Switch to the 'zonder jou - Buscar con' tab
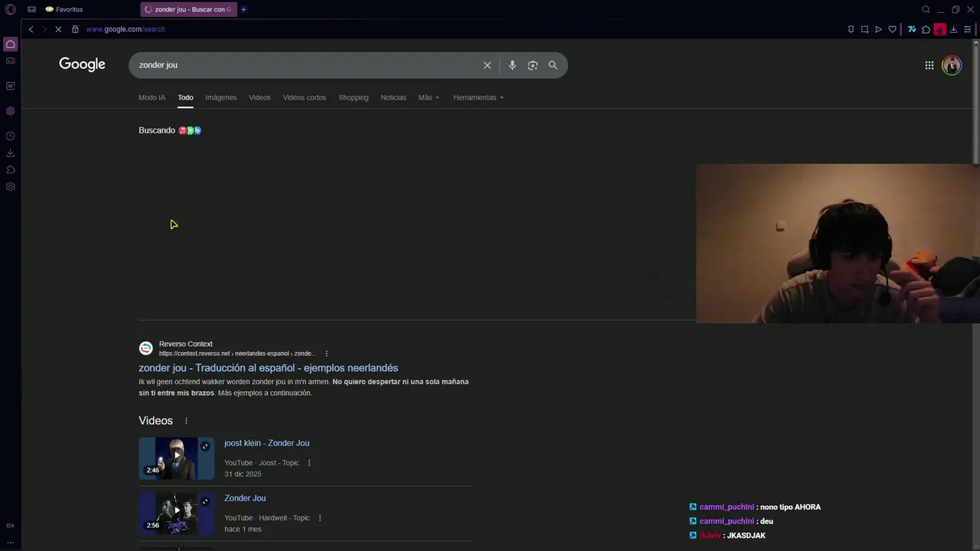Viewport: 980px width, 551px height. (x=188, y=9)
